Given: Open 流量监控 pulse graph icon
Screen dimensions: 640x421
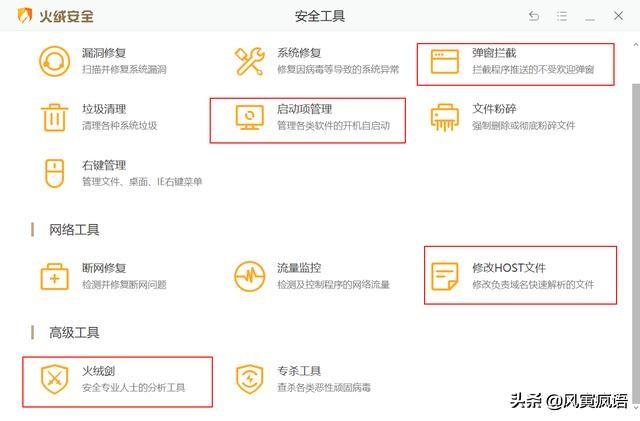Looking at the screenshot, I should [x=249, y=276].
